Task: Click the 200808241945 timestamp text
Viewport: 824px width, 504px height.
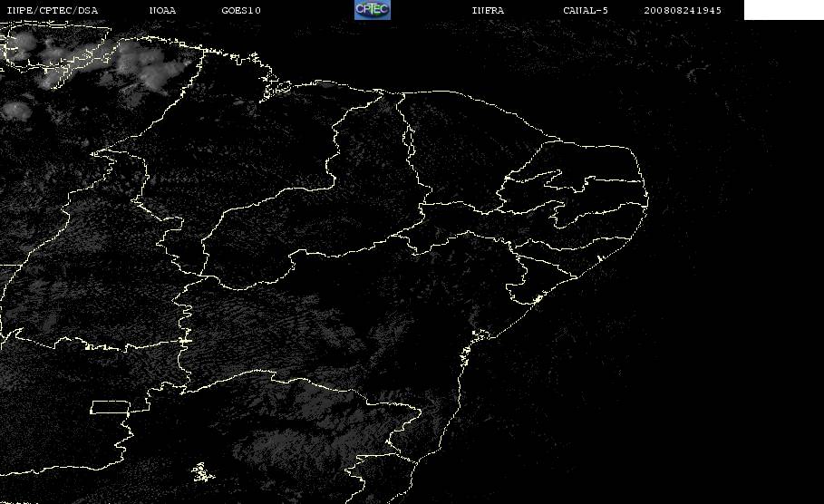Action: click(683, 11)
